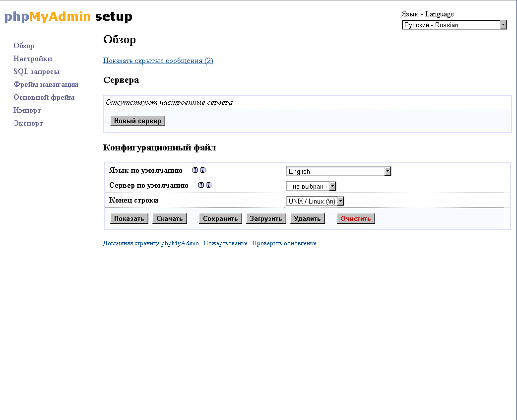Open Экспорт in the left menu
The image size is (517, 420).
[28, 123]
